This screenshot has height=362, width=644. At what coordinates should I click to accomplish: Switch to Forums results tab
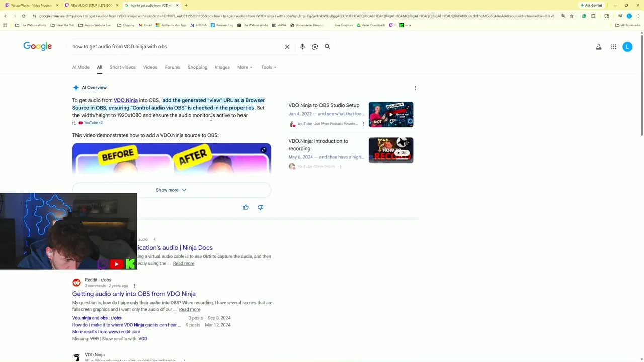[173, 67]
